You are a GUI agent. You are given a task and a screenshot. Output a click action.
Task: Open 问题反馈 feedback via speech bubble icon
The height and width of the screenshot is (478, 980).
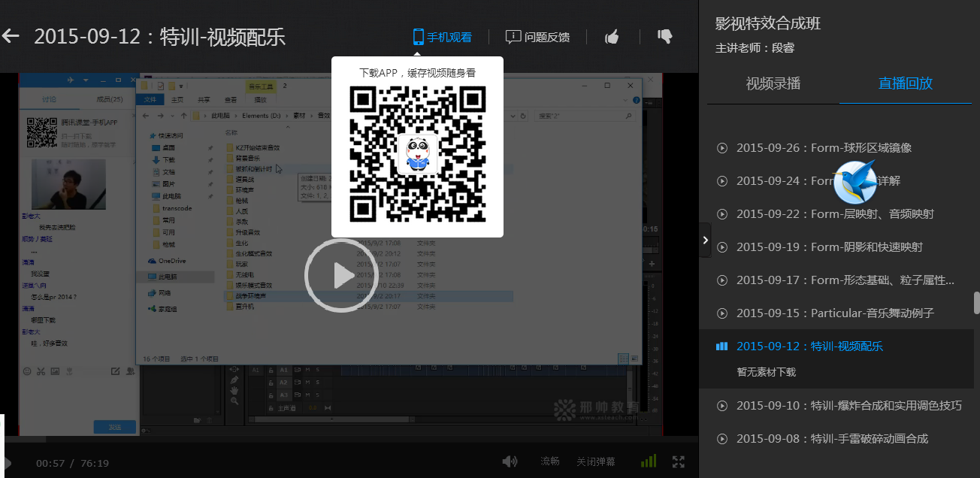[x=513, y=36]
